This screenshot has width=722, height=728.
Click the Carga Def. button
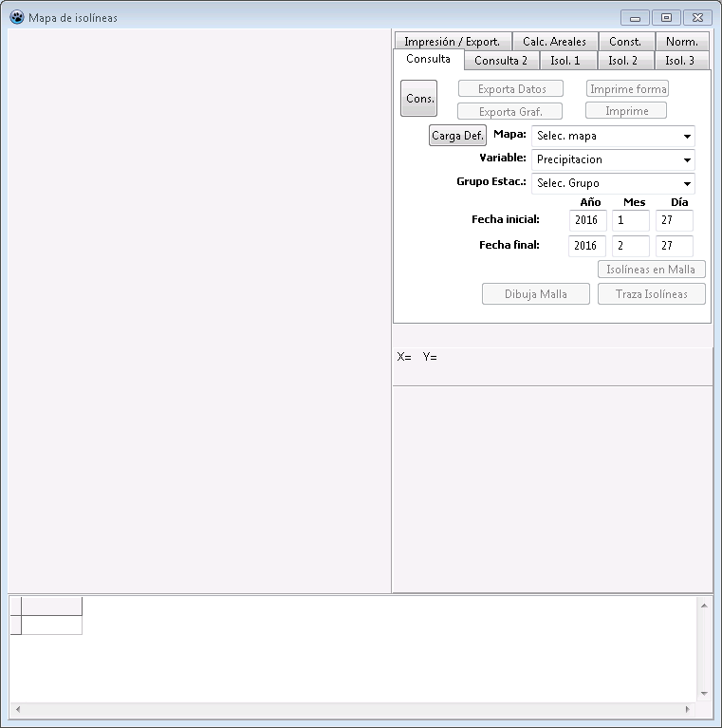tap(457, 136)
